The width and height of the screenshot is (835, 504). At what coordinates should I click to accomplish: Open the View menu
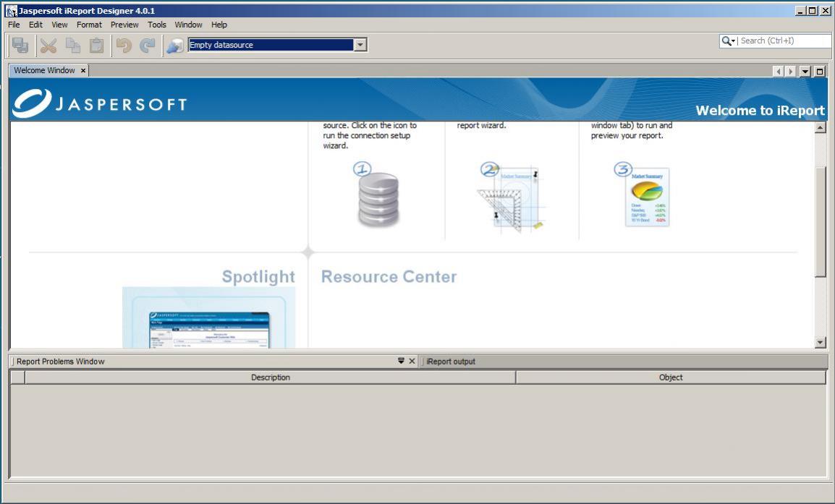pyautogui.click(x=59, y=25)
